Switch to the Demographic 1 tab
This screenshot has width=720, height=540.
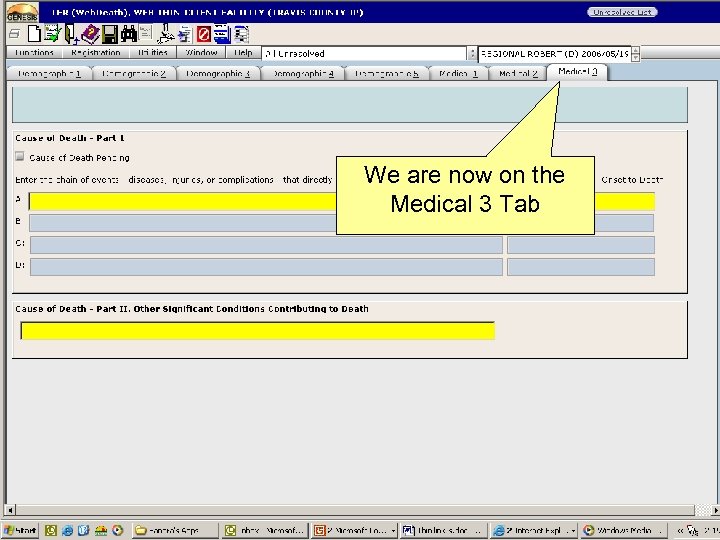[x=49, y=73]
